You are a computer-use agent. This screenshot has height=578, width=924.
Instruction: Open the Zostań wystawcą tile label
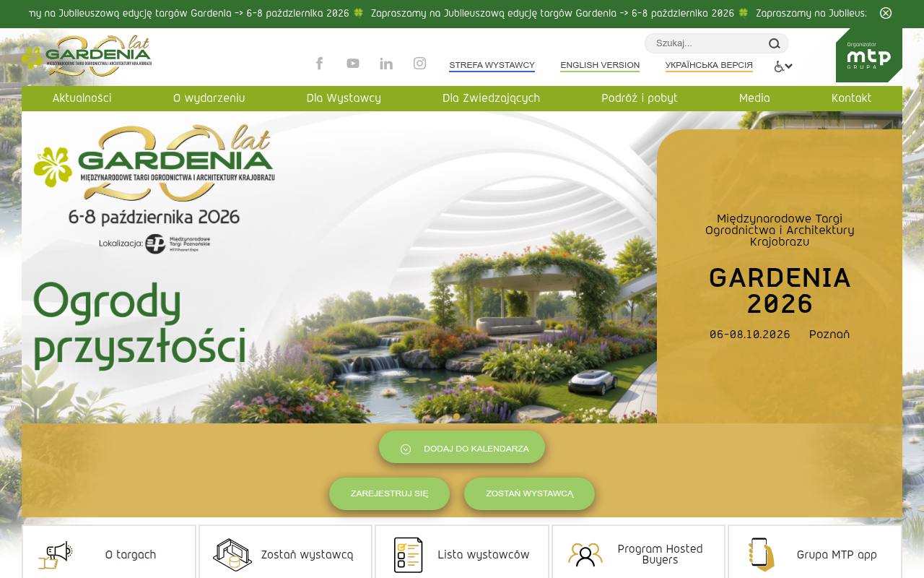(x=307, y=555)
